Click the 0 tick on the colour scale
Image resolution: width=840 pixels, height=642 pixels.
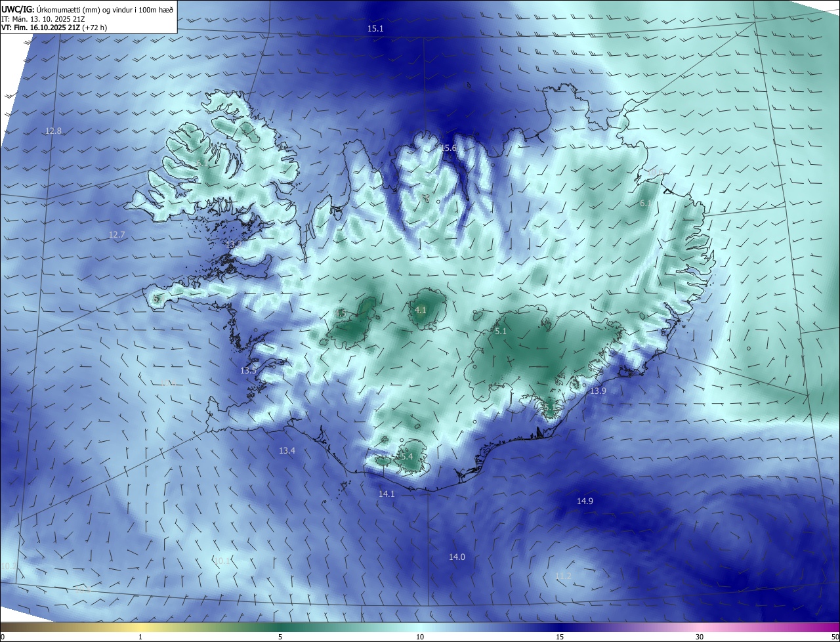click(x=3, y=637)
